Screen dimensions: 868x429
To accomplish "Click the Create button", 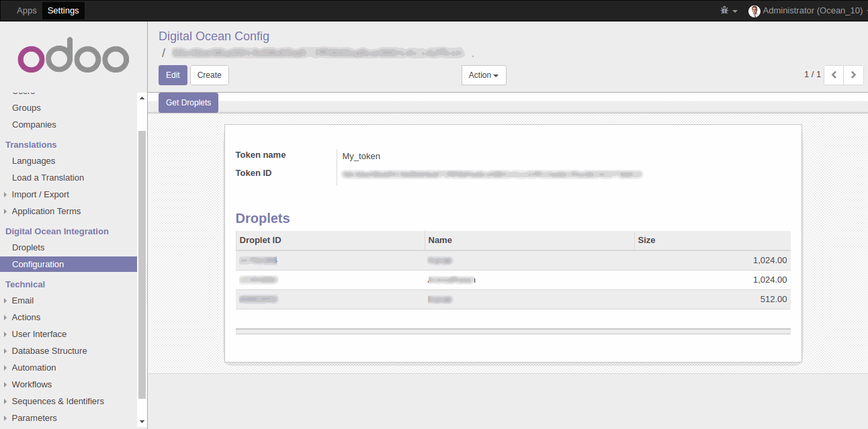I will 210,75.
